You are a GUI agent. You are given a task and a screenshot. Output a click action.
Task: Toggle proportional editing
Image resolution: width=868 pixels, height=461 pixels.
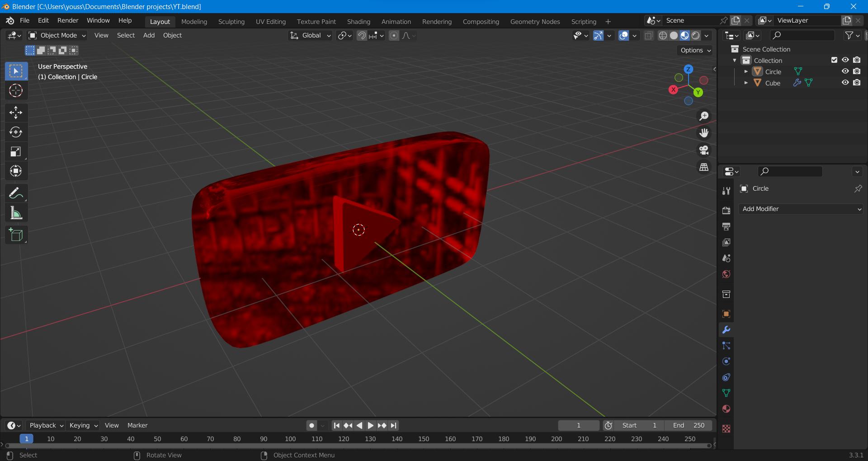pos(394,35)
